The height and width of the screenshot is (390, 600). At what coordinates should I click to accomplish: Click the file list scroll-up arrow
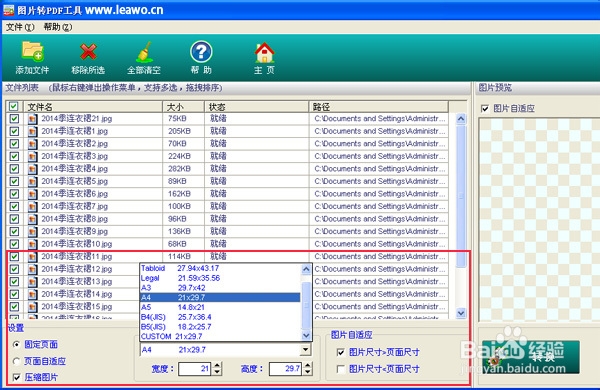pyautogui.click(x=461, y=119)
